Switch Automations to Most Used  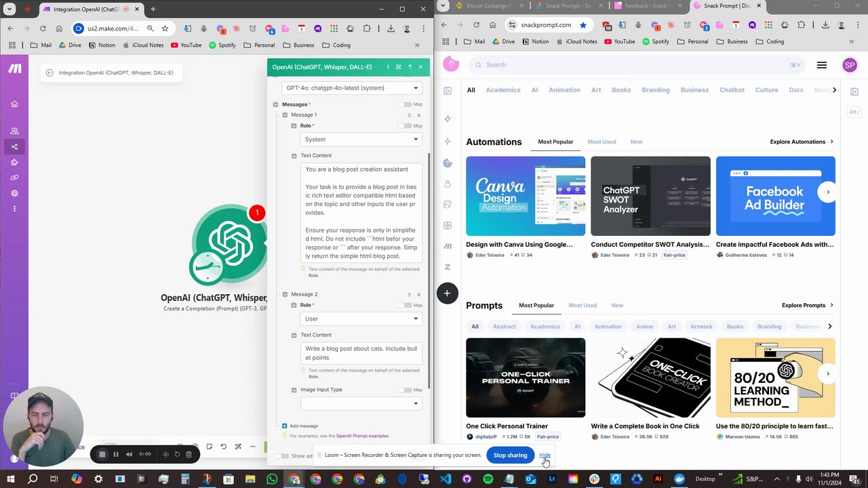[x=602, y=142]
